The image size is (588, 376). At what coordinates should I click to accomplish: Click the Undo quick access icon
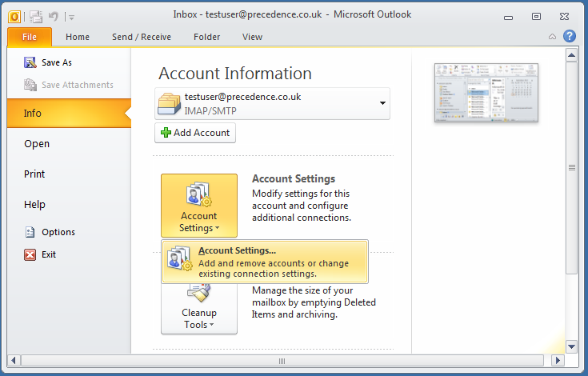[x=54, y=17]
